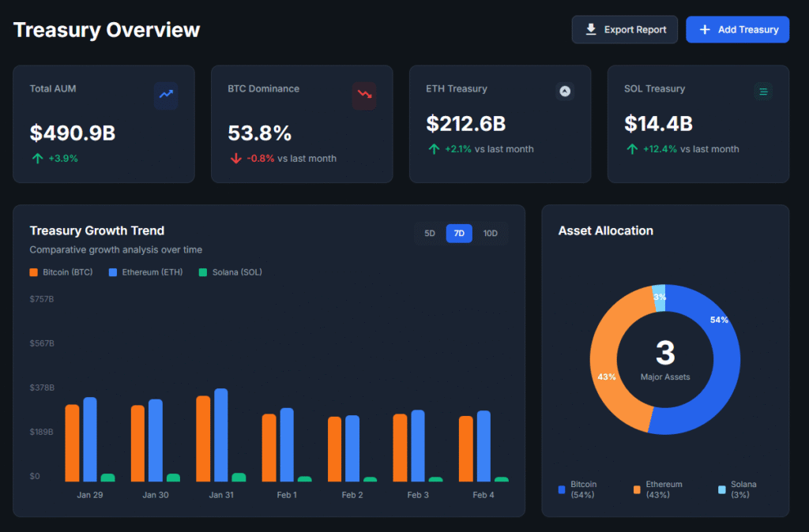The image size is (809, 532).
Task: Click the blue Bitcoin (54%) legend swatch
Action: pyautogui.click(x=563, y=489)
